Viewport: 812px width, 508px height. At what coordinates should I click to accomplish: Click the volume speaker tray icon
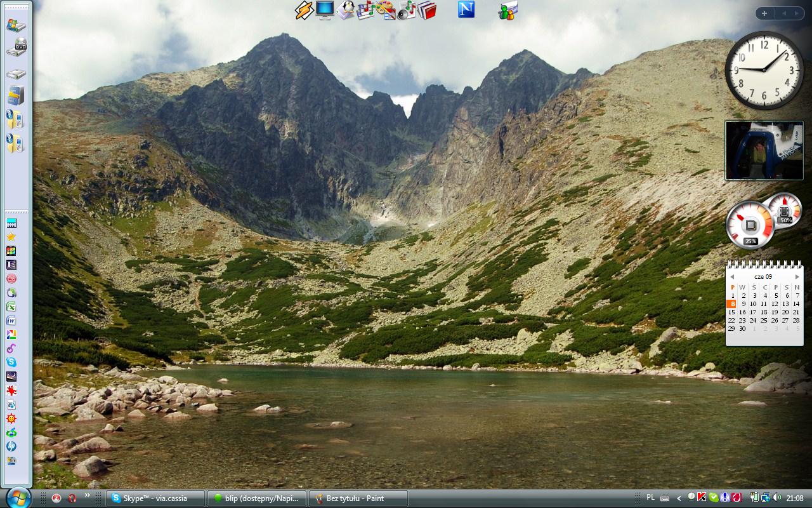point(777,498)
